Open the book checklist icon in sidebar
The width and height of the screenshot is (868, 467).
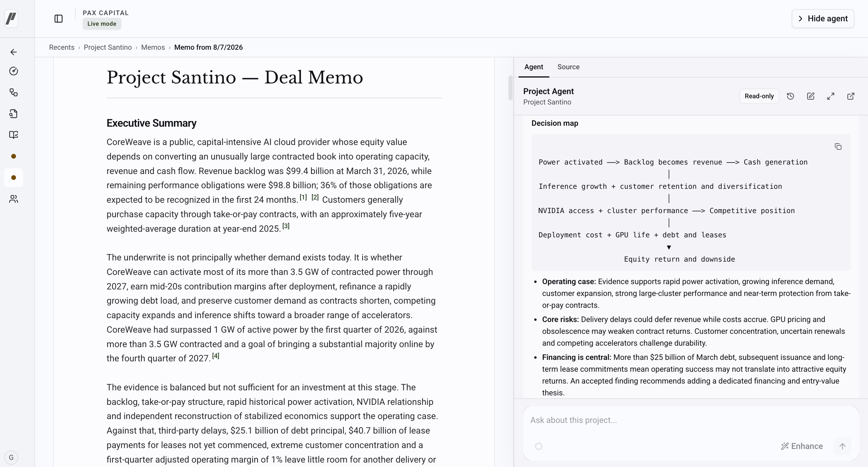click(14, 135)
